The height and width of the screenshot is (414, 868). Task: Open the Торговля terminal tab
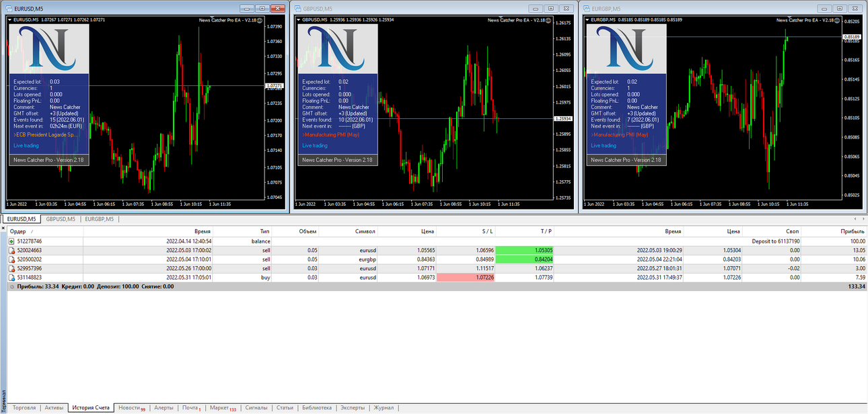(x=24, y=407)
